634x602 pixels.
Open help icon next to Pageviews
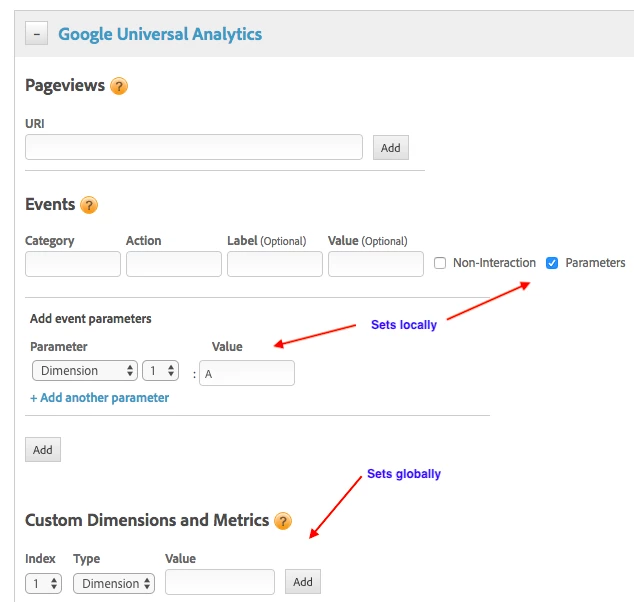[x=119, y=86]
